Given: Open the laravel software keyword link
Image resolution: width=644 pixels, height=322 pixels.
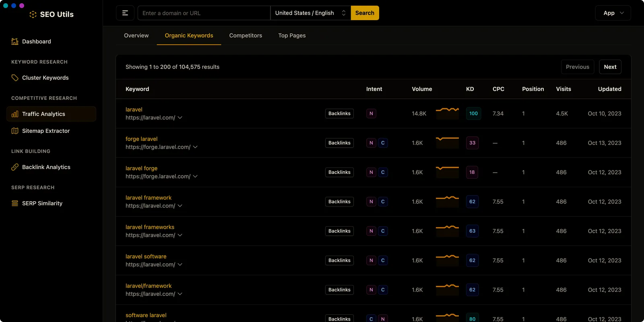Looking at the screenshot, I should pyautogui.click(x=146, y=256).
